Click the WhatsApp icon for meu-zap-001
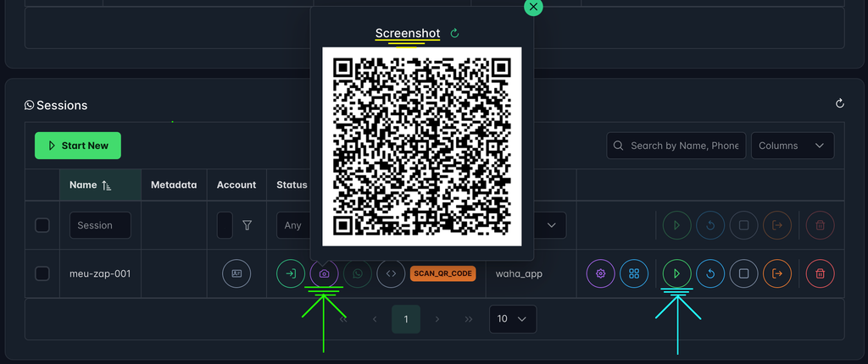 (358, 273)
